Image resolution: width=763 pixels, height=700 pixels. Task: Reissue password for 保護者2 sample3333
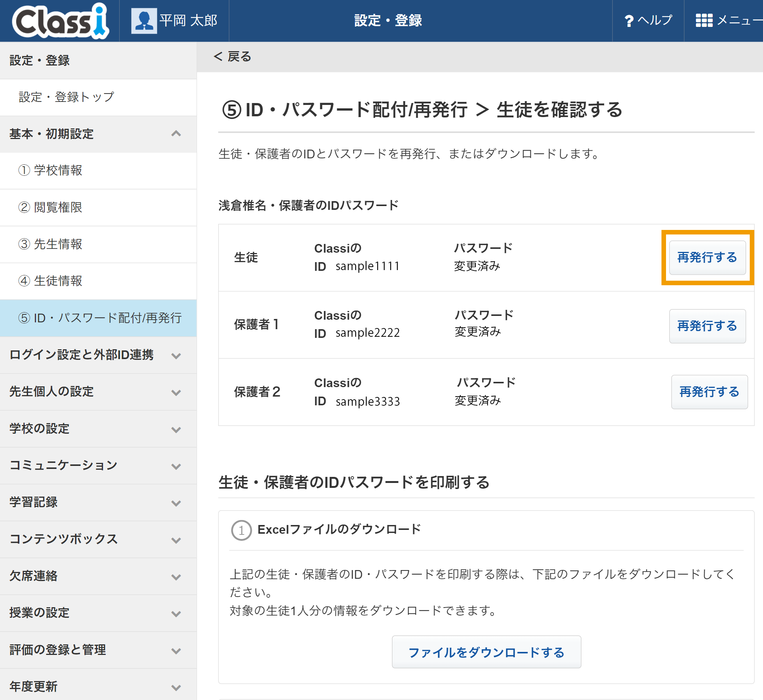coord(709,392)
